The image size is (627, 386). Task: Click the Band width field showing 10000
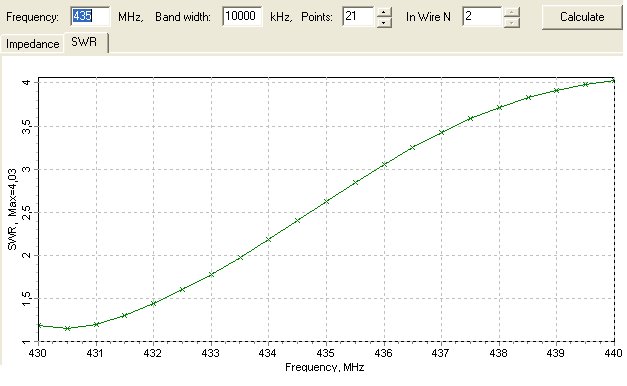[242, 16]
